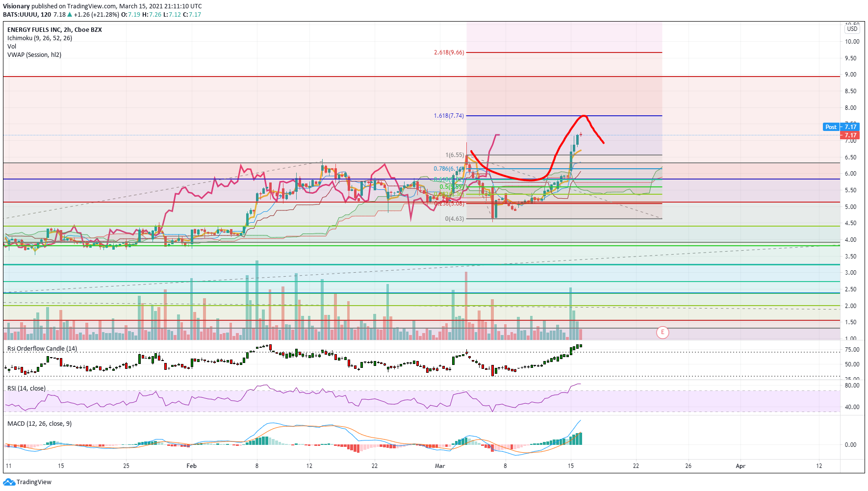Click the TradingView text at bottom left

click(x=34, y=482)
